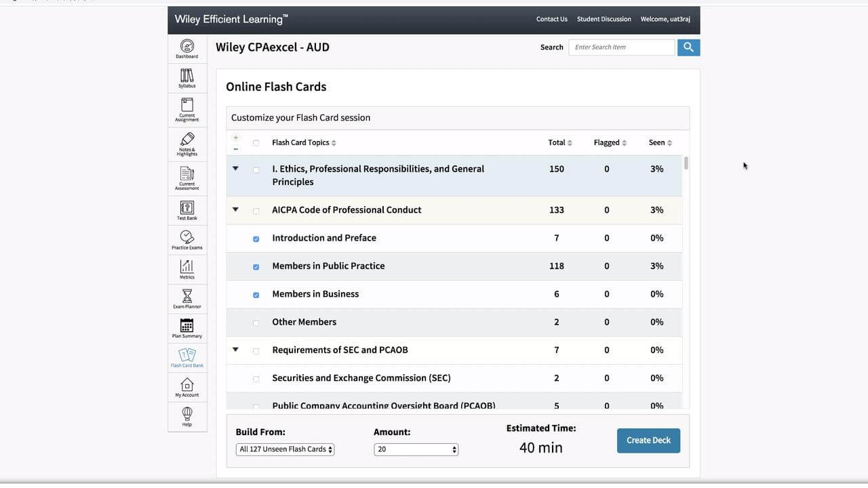Screen dimensions: 868x488
Task: Open Practice Exams sidebar icon
Action: coord(187,239)
